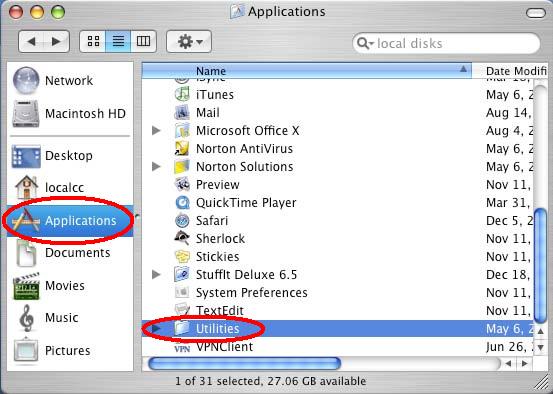553x394 pixels.
Task: Switch to column view mode
Action: click(x=144, y=42)
